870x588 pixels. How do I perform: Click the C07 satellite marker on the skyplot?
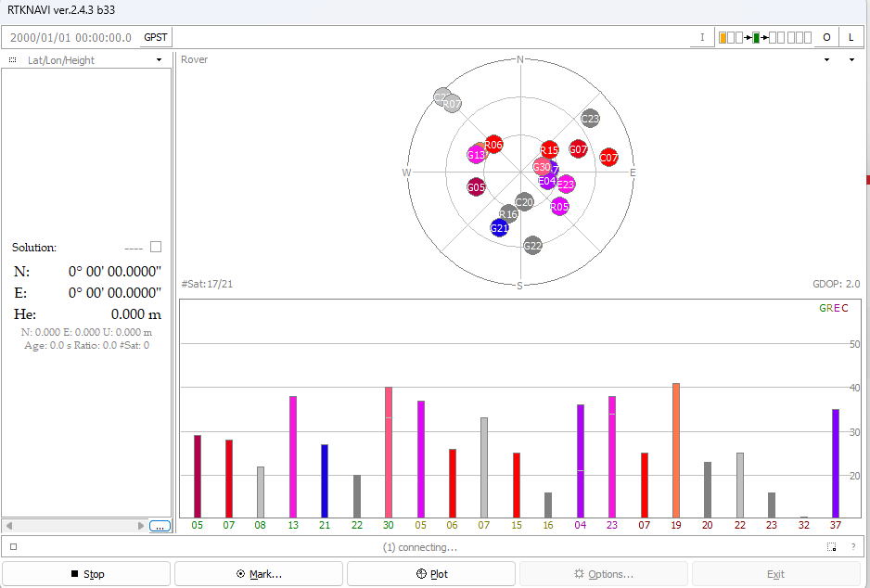(x=608, y=158)
